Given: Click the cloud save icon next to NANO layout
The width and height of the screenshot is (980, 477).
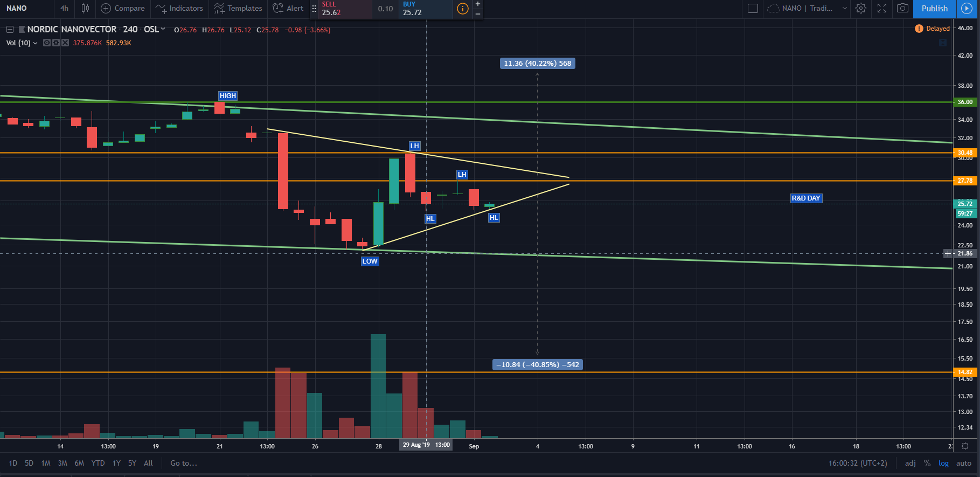Looking at the screenshot, I should click(x=773, y=8).
